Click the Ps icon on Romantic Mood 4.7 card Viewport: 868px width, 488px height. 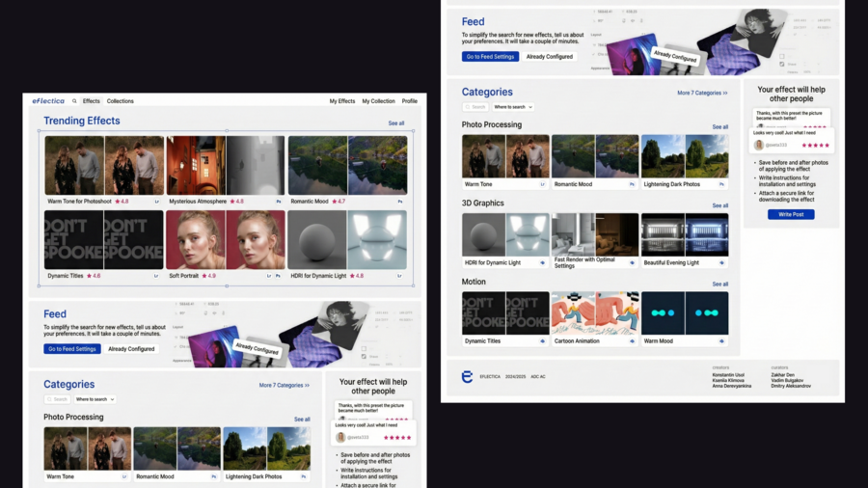399,202
